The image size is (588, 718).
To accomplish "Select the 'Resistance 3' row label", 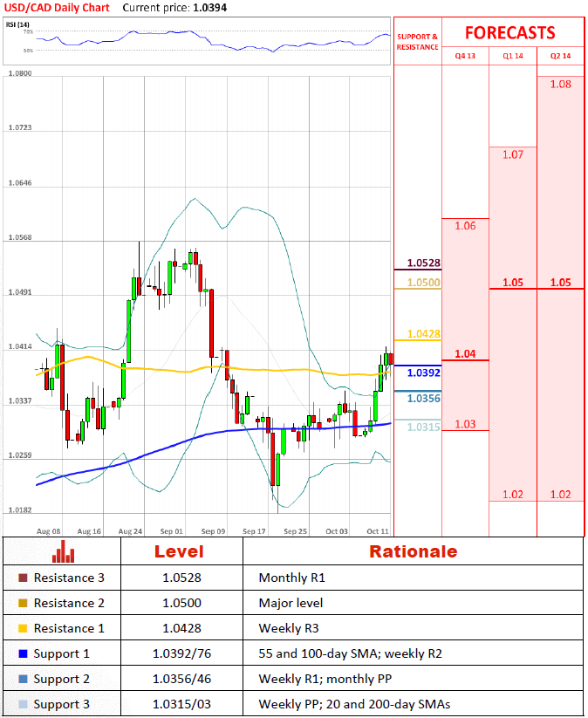I will click(69, 578).
